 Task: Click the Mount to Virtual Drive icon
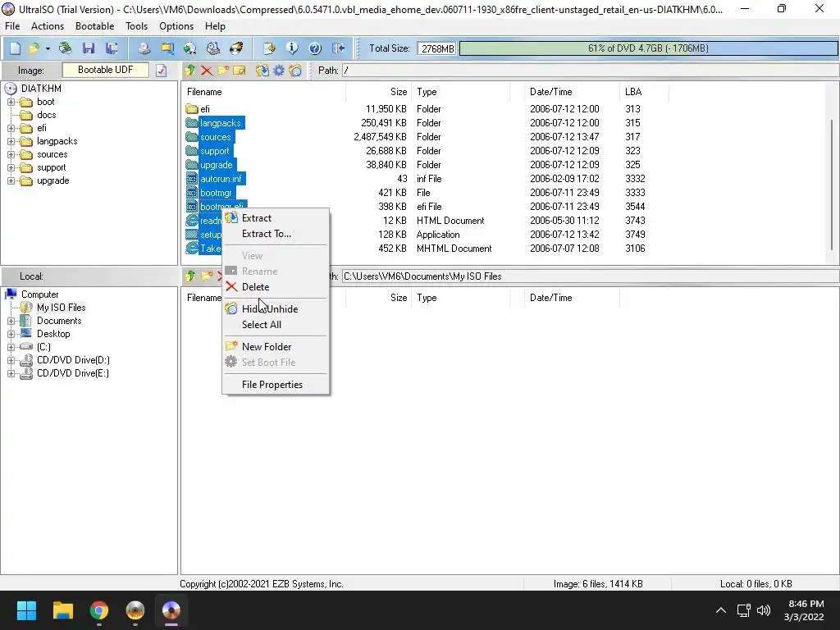tap(213, 48)
